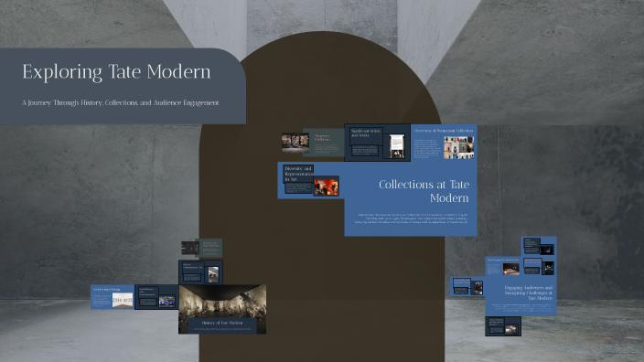This screenshot has height=362, width=644.
Task: Select the Digital Engagement slide photo
Action: 511,269
